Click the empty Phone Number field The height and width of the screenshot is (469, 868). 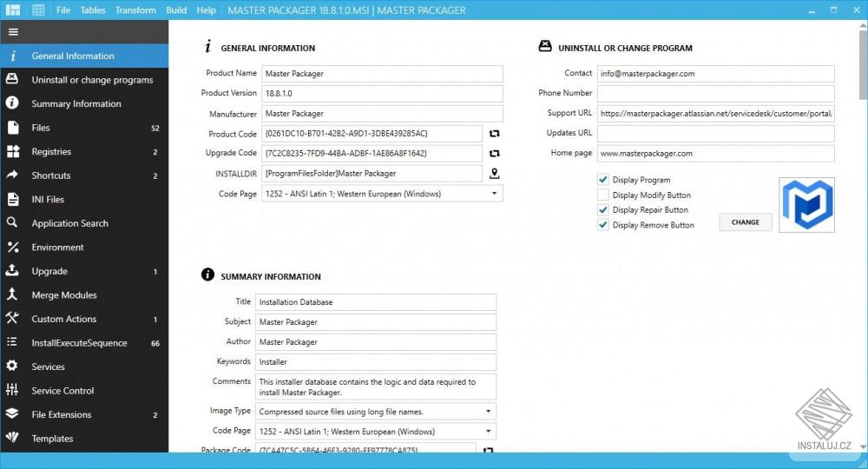[715, 94]
